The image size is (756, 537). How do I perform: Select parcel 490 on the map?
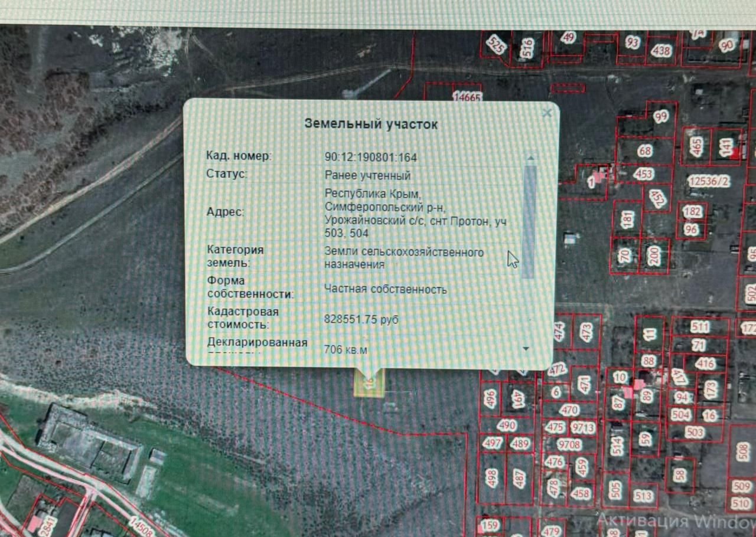(x=507, y=425)
